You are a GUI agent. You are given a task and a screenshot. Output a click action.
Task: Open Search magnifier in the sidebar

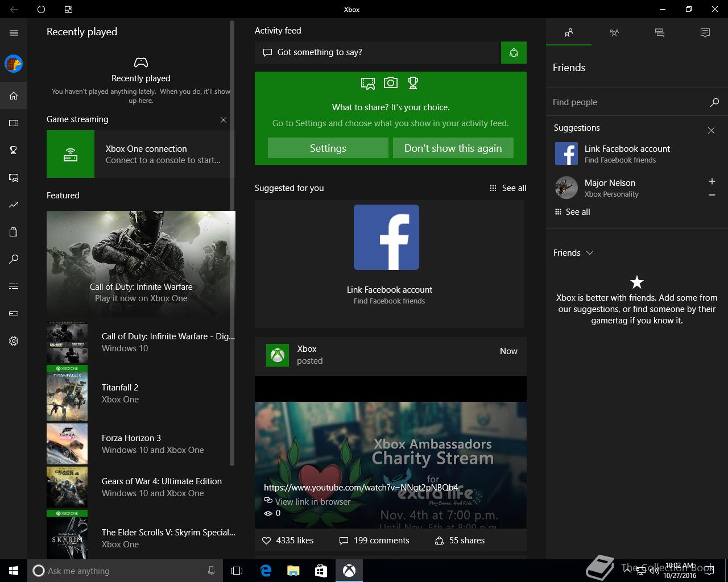[x=14, y=259]
